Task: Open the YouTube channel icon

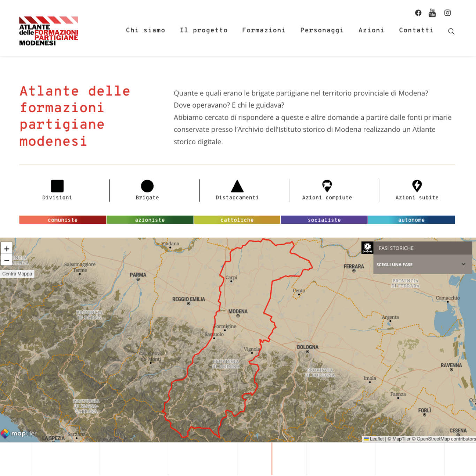Action: 432,13
